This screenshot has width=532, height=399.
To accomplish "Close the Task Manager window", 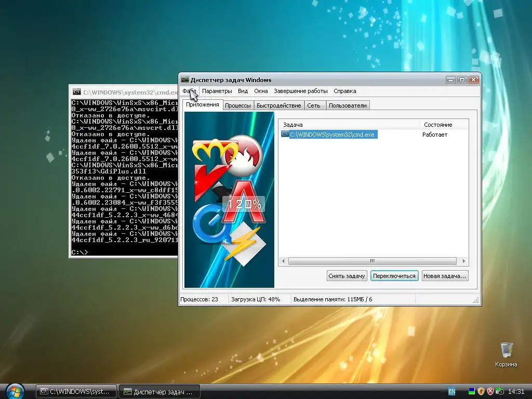I will pyautogui.click(x=474, y=80).
